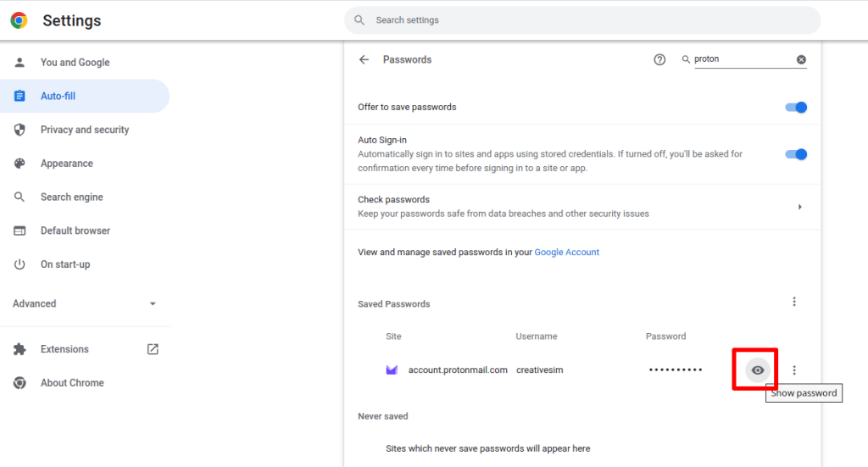Open more actions for account.protonmail.com
Screen dimensions: 868x467
794,370
